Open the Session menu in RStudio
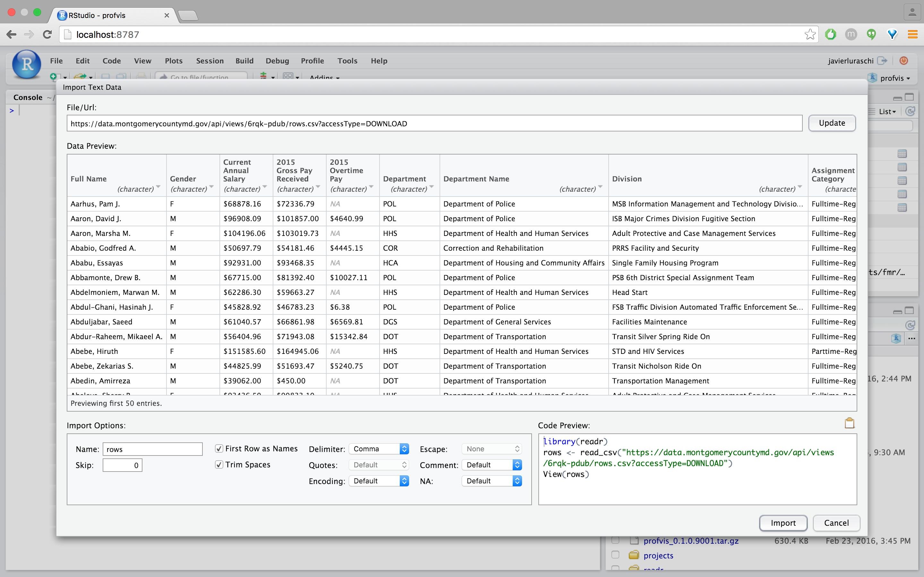 click(208, 61)
